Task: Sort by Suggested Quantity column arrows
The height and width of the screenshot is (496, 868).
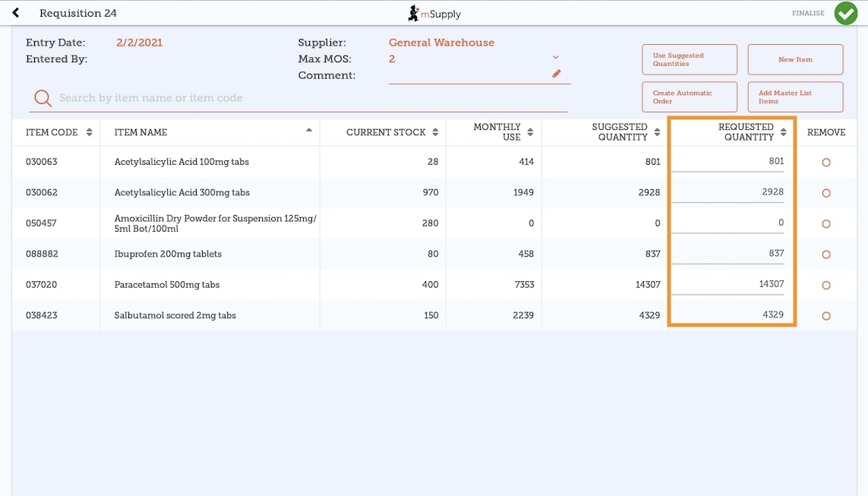Action: (657, 132)
